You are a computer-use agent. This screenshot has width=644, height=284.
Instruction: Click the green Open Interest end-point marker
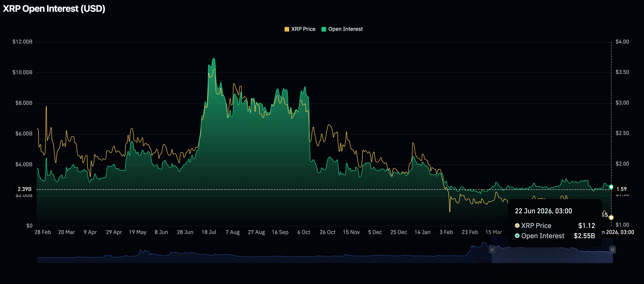click(x=611, y=187)
